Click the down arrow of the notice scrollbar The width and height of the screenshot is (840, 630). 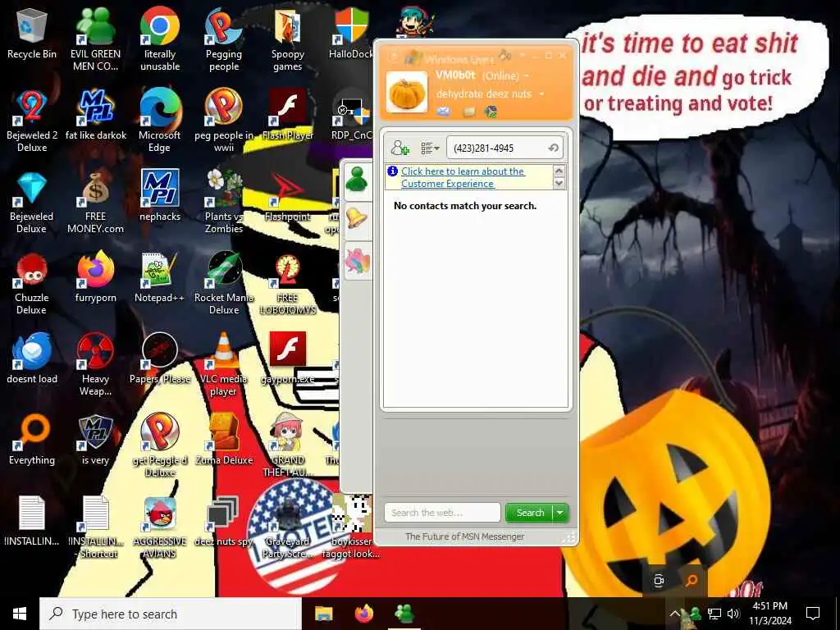pos(559,183)
